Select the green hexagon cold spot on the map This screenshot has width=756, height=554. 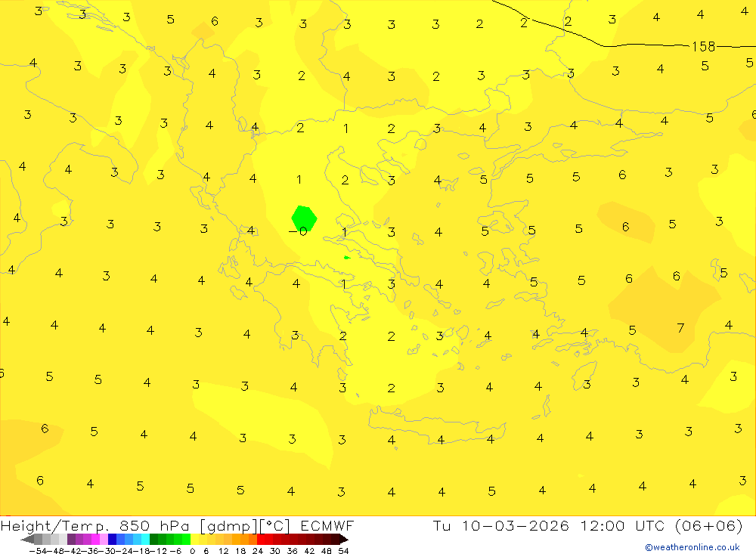304,218
